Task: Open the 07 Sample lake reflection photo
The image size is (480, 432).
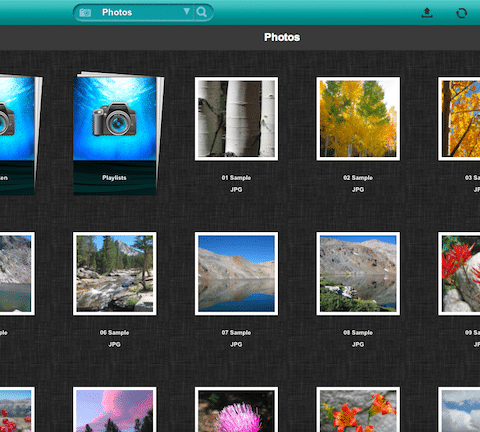Action: pos(236,274)
